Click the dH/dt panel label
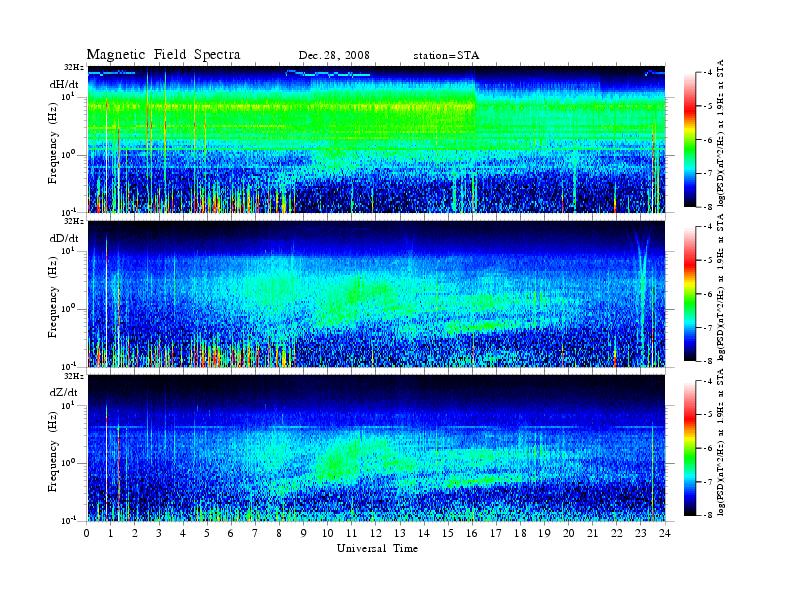The image size is (792, 612). 64,84
